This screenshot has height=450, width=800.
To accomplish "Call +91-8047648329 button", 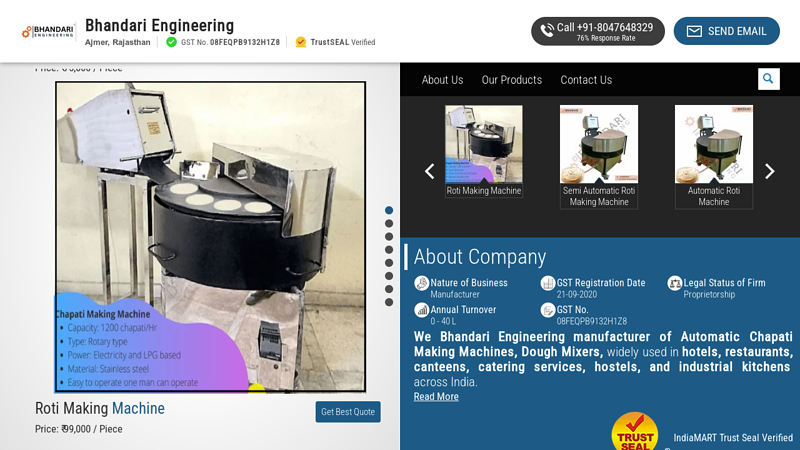I will point(598,31).
